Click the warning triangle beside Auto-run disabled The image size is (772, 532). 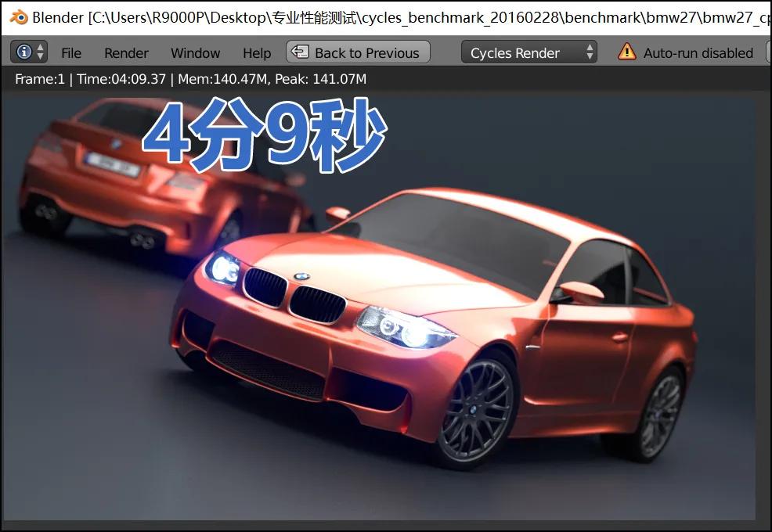coord(626,52)
